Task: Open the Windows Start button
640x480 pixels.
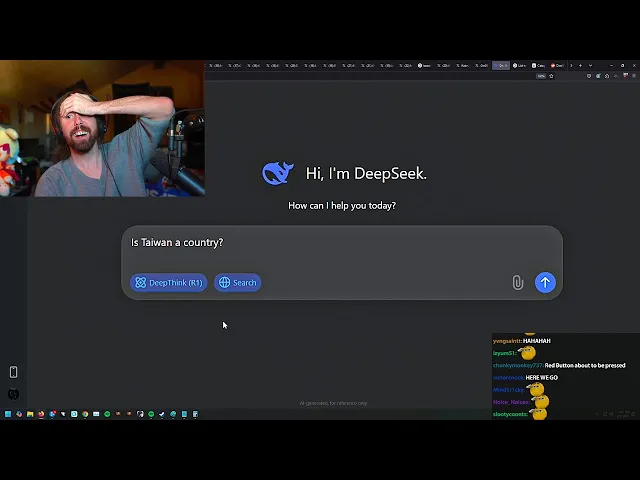Action: (x=8, y=414)
